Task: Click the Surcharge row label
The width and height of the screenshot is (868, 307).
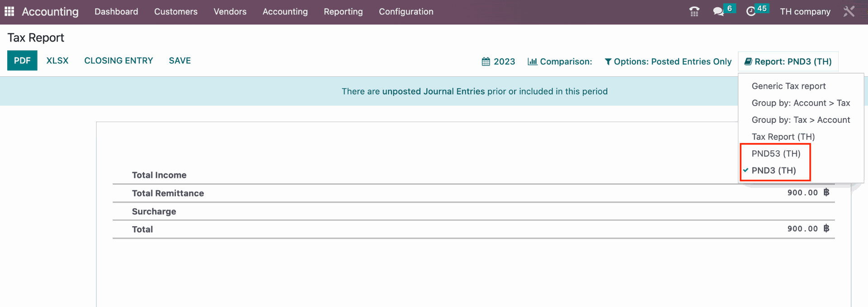Action: click(154, 211)
